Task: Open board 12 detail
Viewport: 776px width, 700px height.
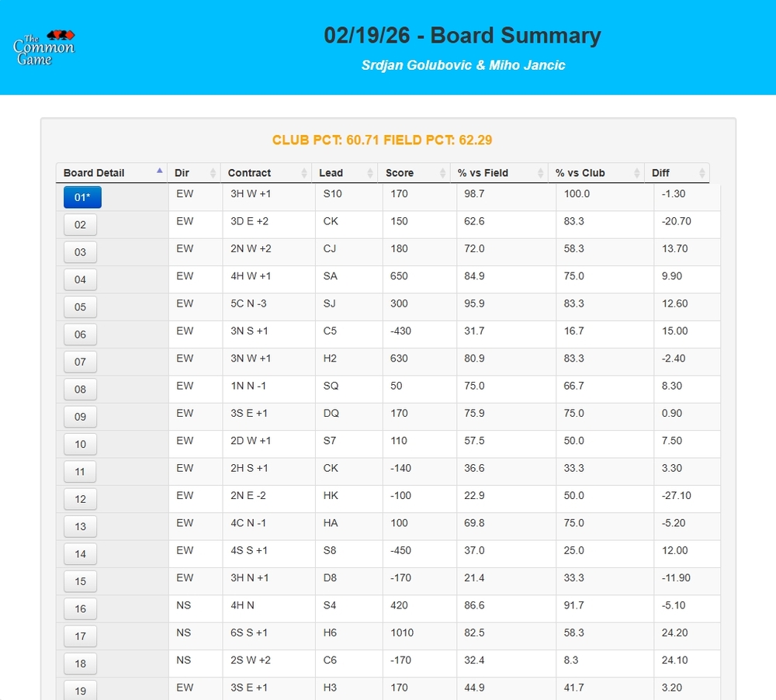Action: coord(81,499)
